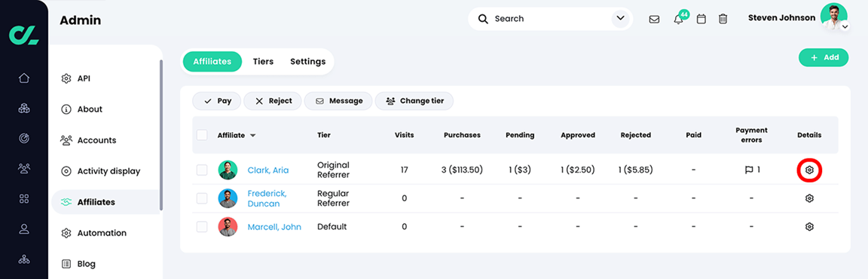This screenshot has width=868, height=279.
Task: Open the mail envelope icon in header
Action: [654, 20]
